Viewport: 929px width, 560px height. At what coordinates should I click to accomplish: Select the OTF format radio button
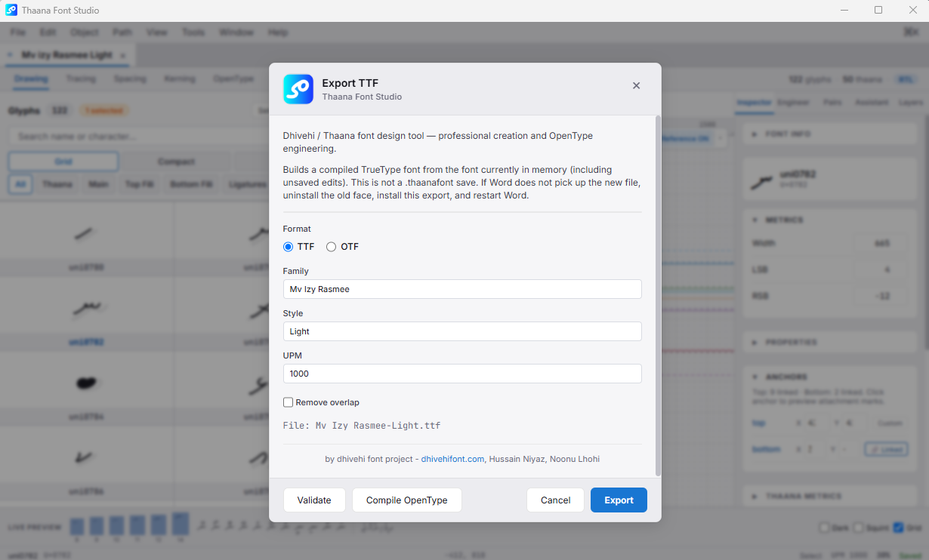coord(331,247)
